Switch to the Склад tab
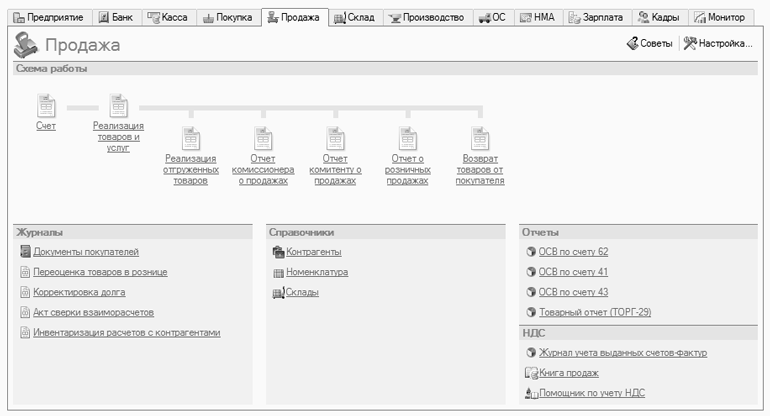The width and height of the screenshot is (770, 416). click(x=353, y=17)
